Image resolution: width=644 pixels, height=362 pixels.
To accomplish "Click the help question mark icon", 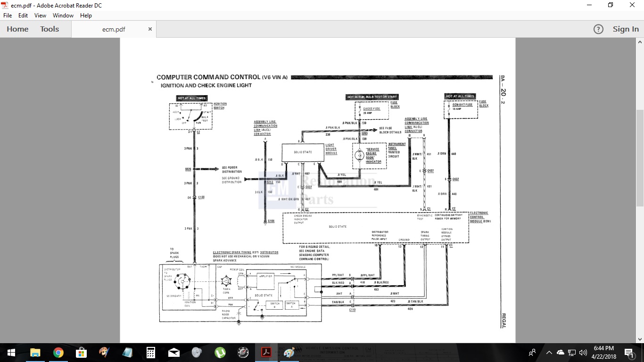I will point(598,29).
